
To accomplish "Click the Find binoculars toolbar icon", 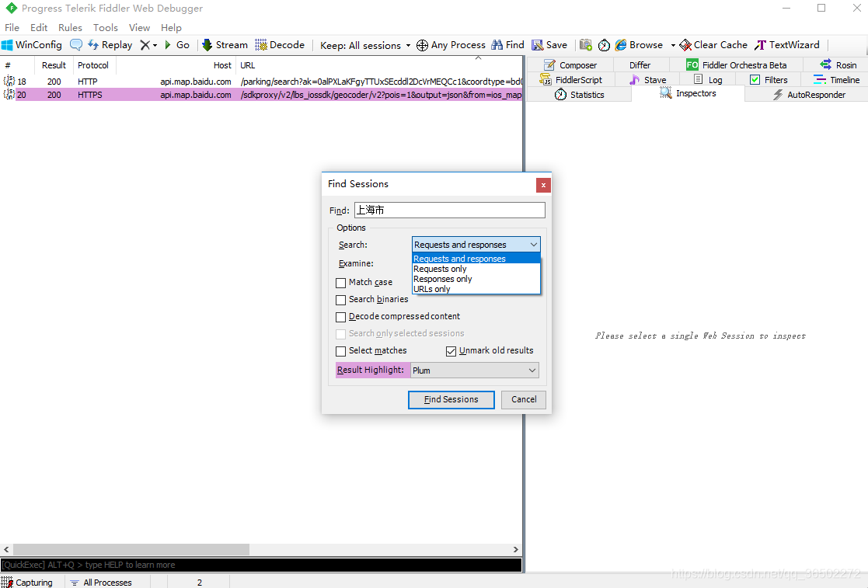I will pos(497,45).
